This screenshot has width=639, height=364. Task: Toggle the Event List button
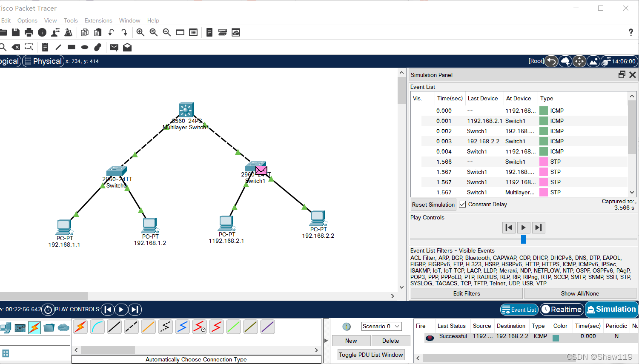[x=519, y=310]
